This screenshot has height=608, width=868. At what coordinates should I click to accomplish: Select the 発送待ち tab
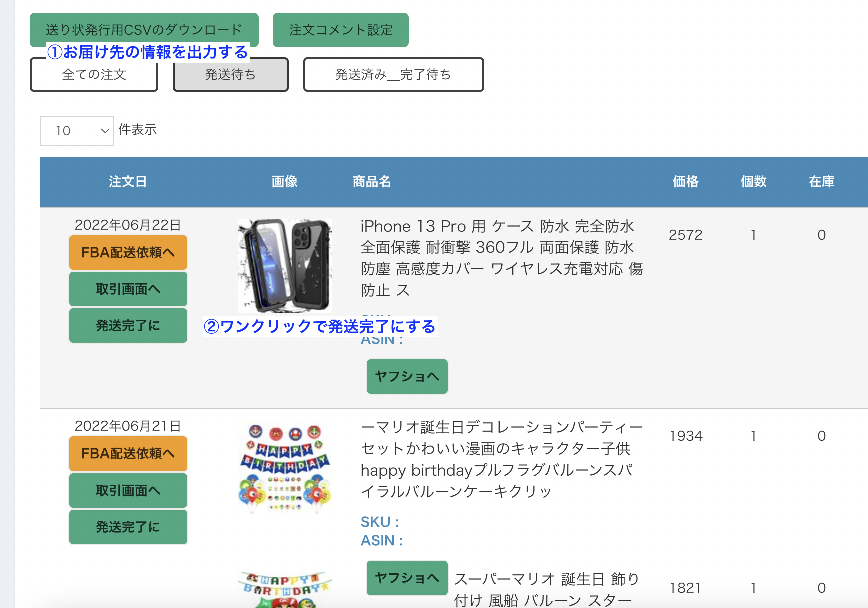(x=230, y=75)
